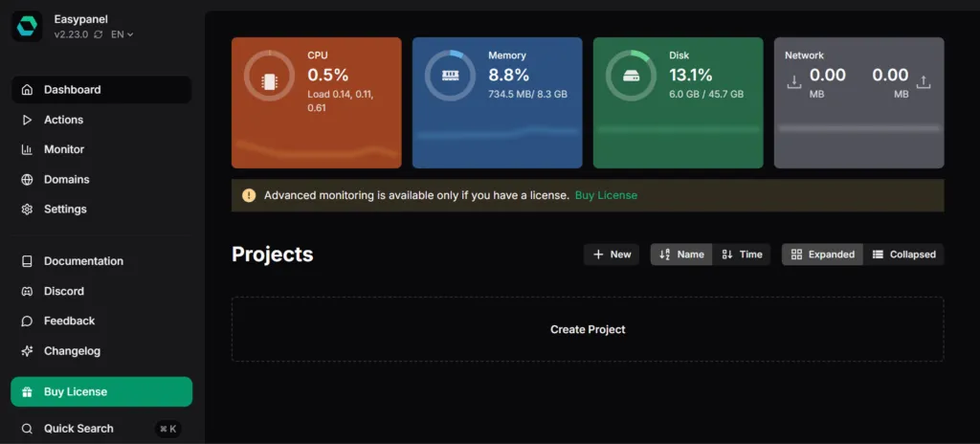Click the Documentation book icon
This screenshot has width=980, height=444.
27,261
